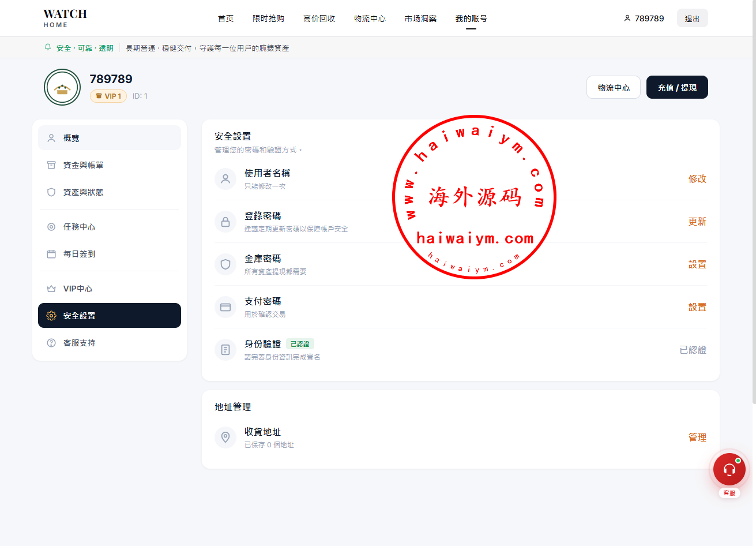Open 限时抢购 in the top navigation
This screenshot has height=546, width=756.
[x=268, y=18]
